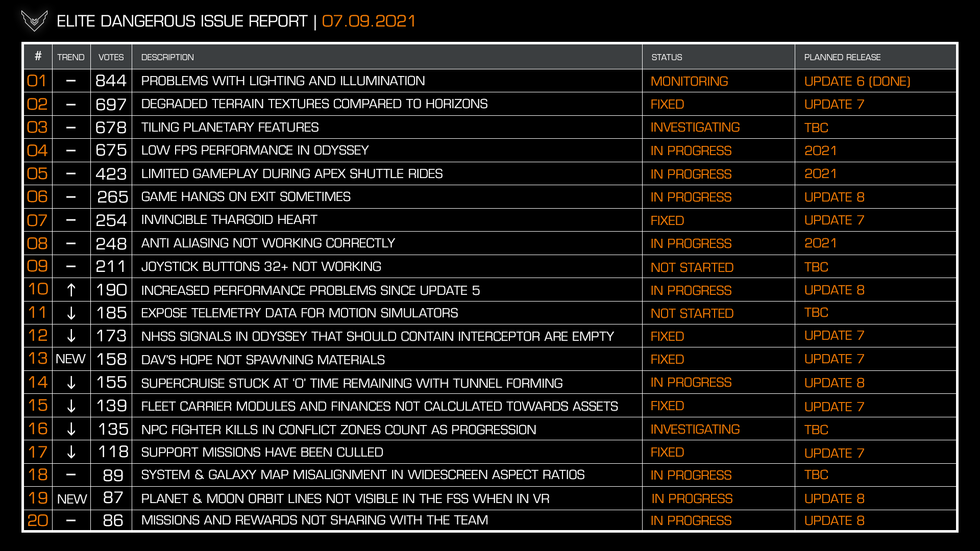This screenshot has width=980, height=551.
Task: Click the NEW trend label in row 13
Action: 70,359
